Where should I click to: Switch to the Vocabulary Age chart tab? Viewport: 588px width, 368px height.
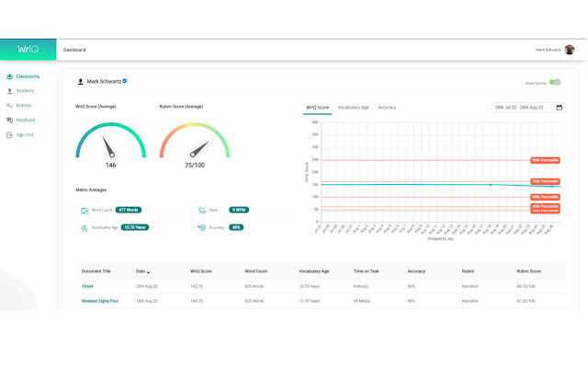pyautogui.click(x=353, y=108)
